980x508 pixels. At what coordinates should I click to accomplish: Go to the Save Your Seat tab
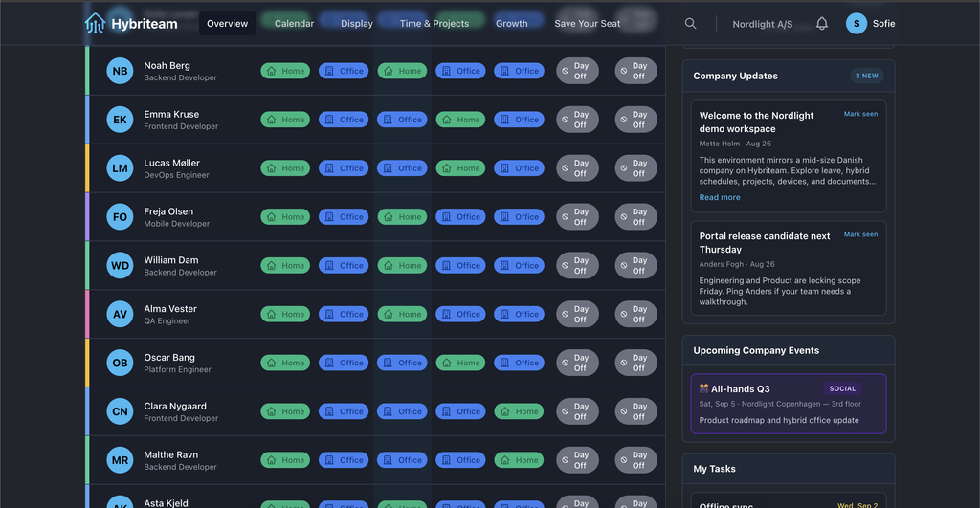[x=587, y=24]
